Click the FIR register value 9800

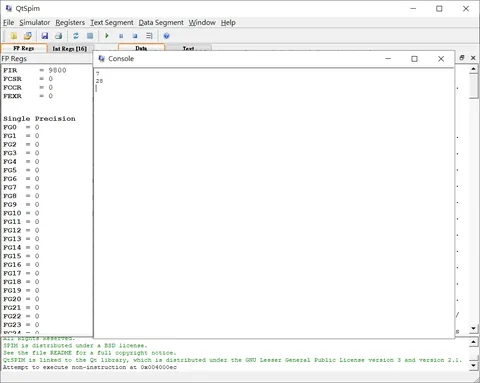[57, 70]
